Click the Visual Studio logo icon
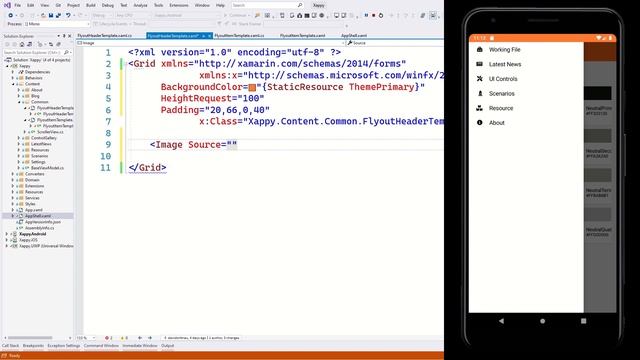 coord(7,5)
